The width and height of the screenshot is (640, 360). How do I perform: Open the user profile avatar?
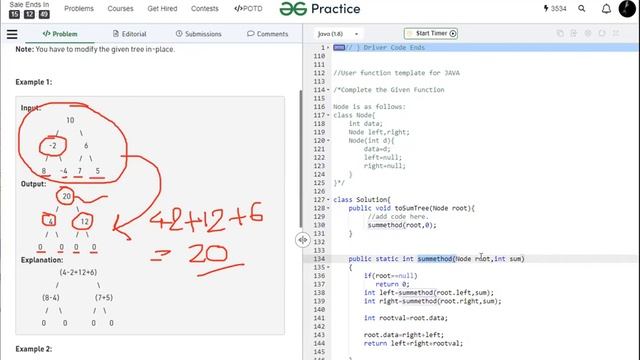[627, 9]
